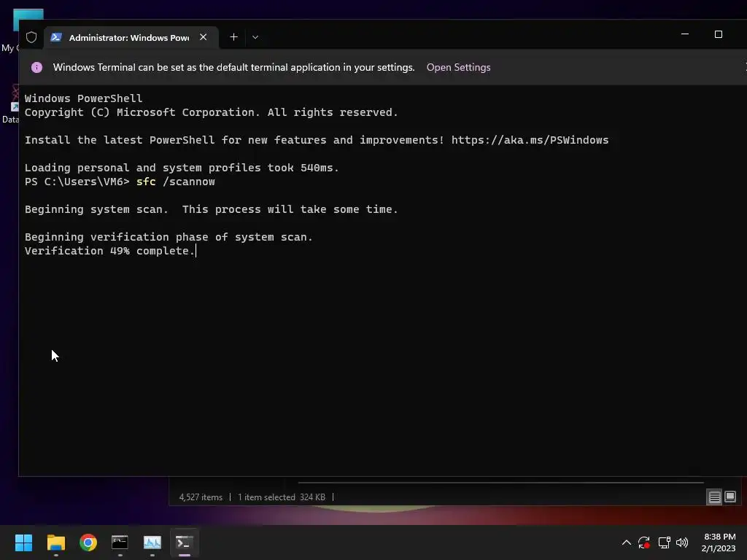Open volume control speaker icon
Screen dimensions: 747x560
coord(682,542)
